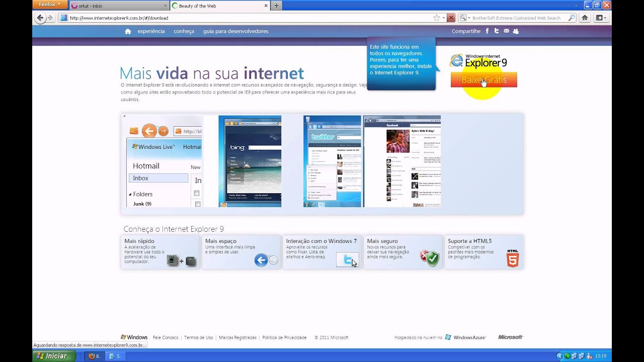This screenshot has width=644, height=362.
Task: Select the Facebook screenshot in the carousel
Action: click(402, 161)
